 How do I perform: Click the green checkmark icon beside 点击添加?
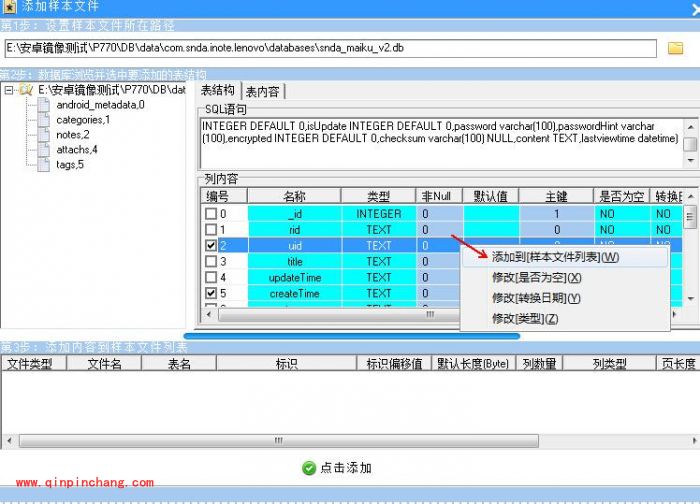point(308,468)
